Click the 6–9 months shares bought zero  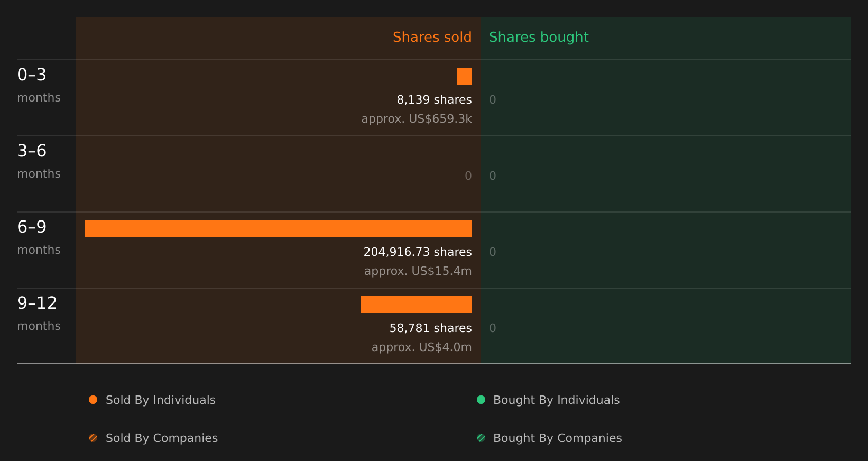click(493, 252)
